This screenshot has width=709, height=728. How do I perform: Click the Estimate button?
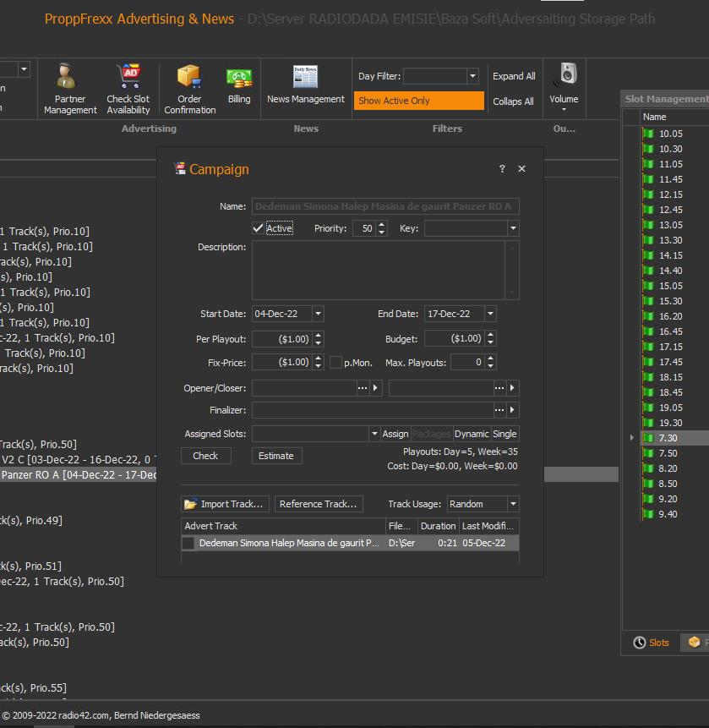tap(276, 456)
